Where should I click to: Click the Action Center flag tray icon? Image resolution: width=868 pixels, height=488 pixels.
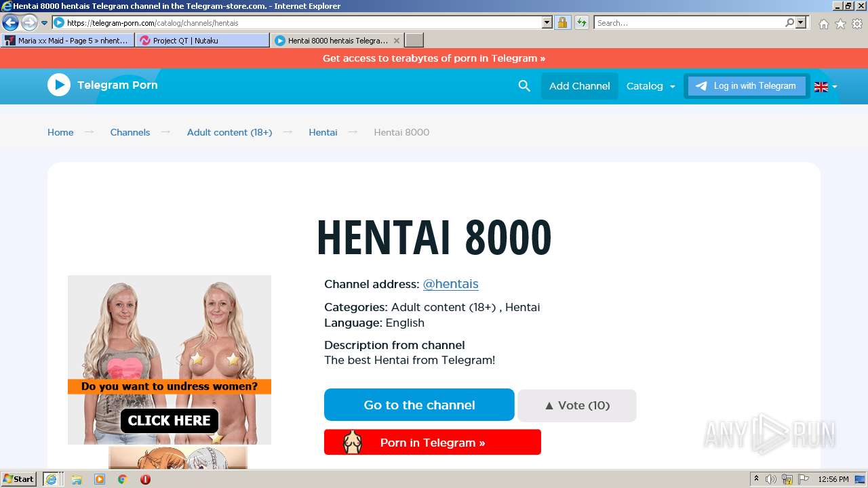(804, 479)
